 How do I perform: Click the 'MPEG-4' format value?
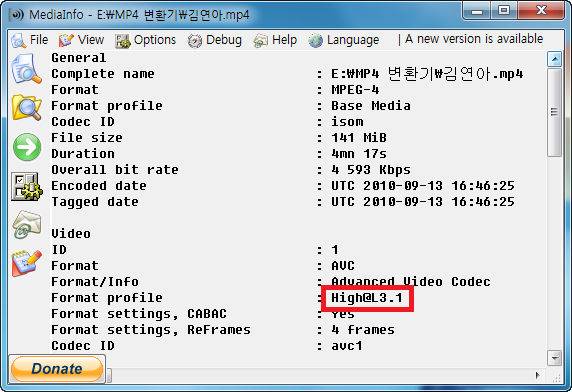pos(355,90)
